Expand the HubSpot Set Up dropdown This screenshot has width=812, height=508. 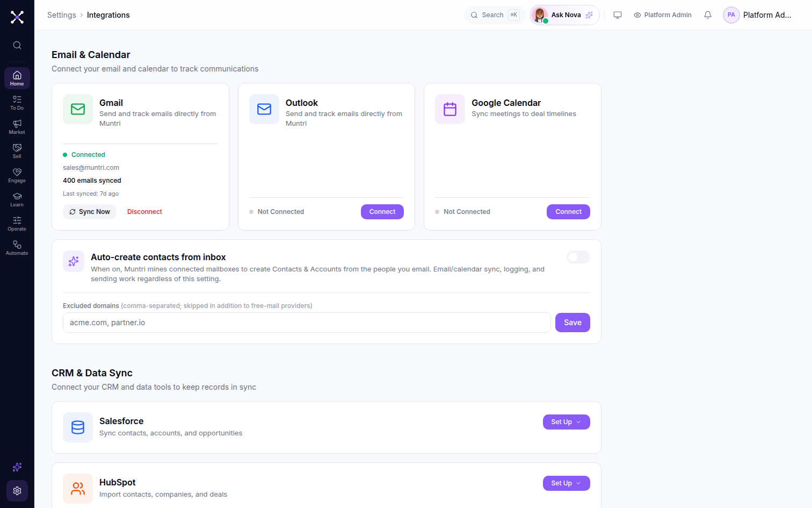point(567,483)
